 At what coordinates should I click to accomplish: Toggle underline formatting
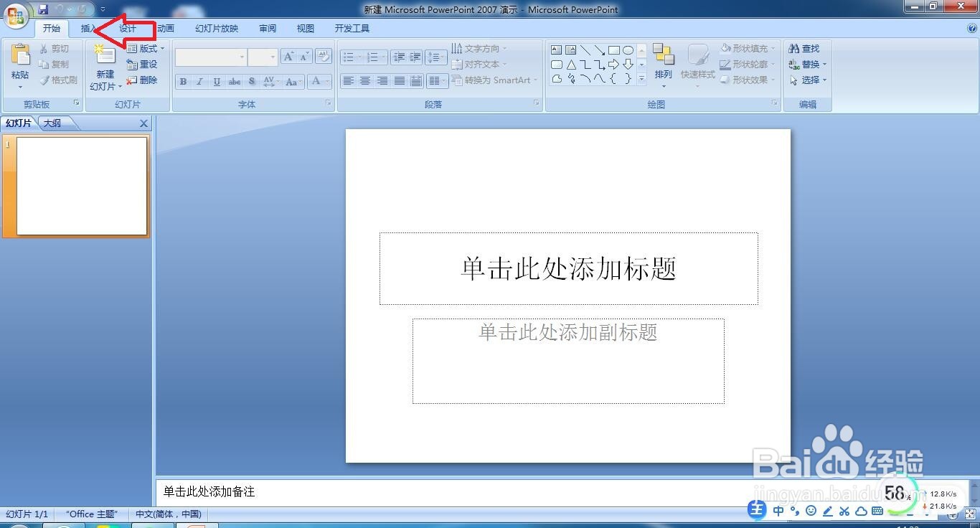(217, 82)
